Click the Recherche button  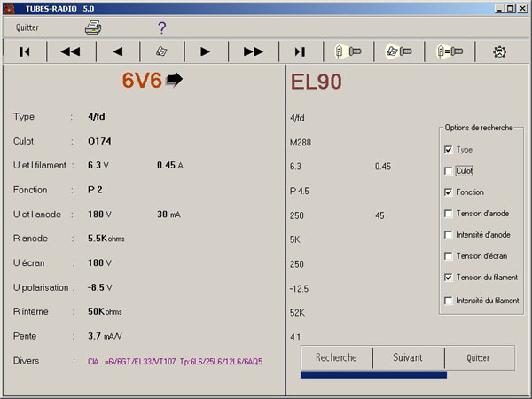tap(337, 357)
